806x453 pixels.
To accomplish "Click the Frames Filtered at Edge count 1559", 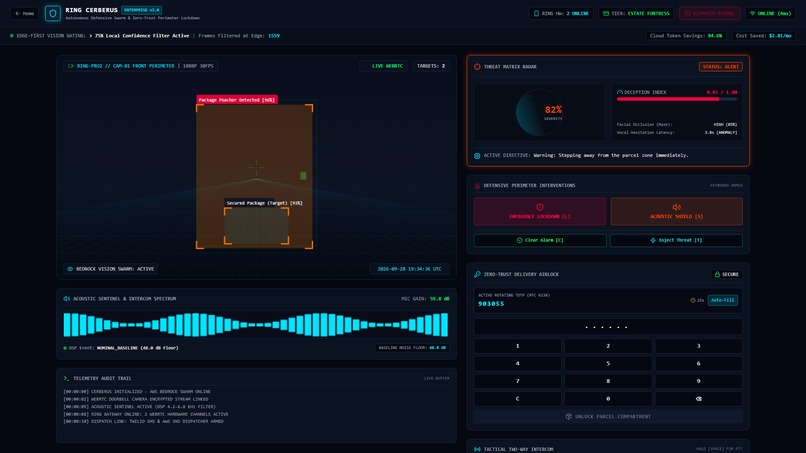I will point(273,36).
